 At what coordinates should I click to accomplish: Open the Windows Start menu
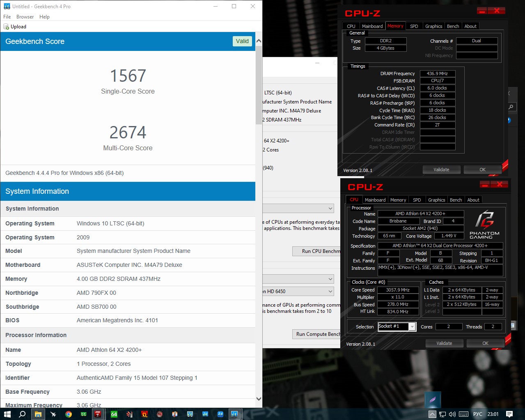click(7, 414)
